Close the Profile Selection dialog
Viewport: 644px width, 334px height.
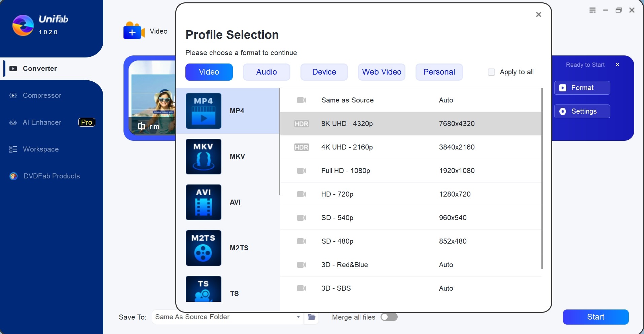pyautogui.click(x=538, y=14)
